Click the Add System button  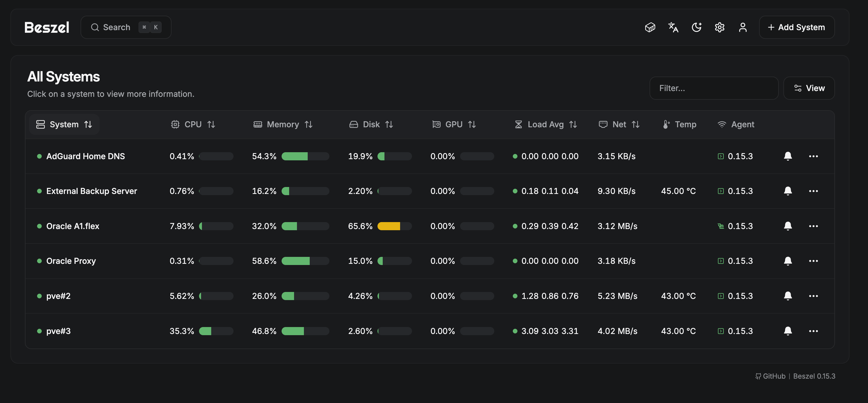pos(796,27)
